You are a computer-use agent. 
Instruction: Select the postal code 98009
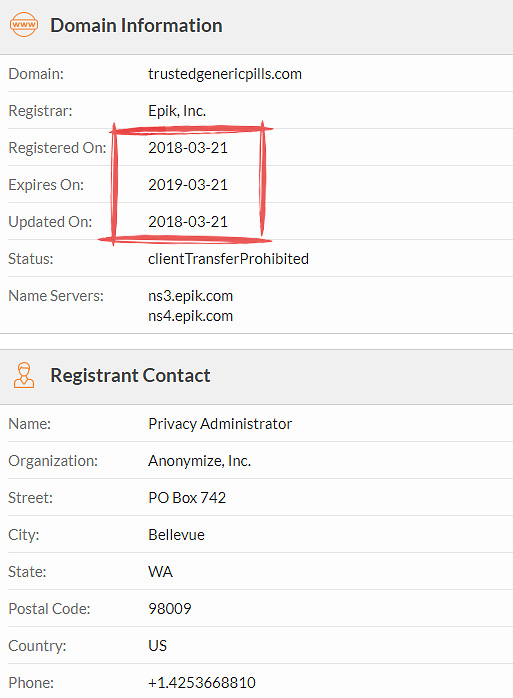tap(170, 609)
